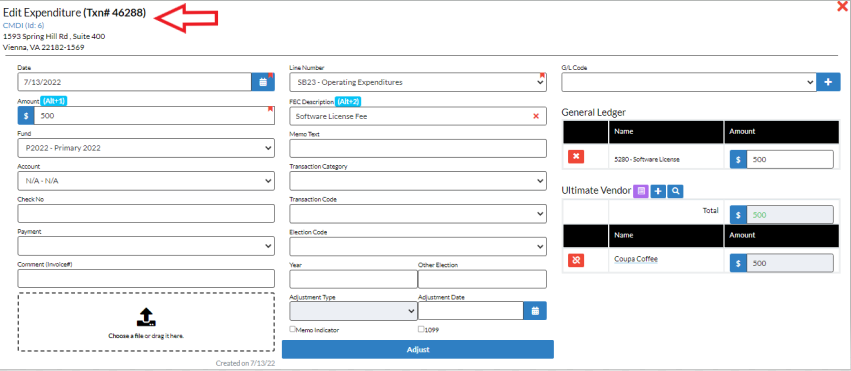Close the Edit Expenditure dialog
The width and height of the screenshot is (851, 371).
click(842, 7)
